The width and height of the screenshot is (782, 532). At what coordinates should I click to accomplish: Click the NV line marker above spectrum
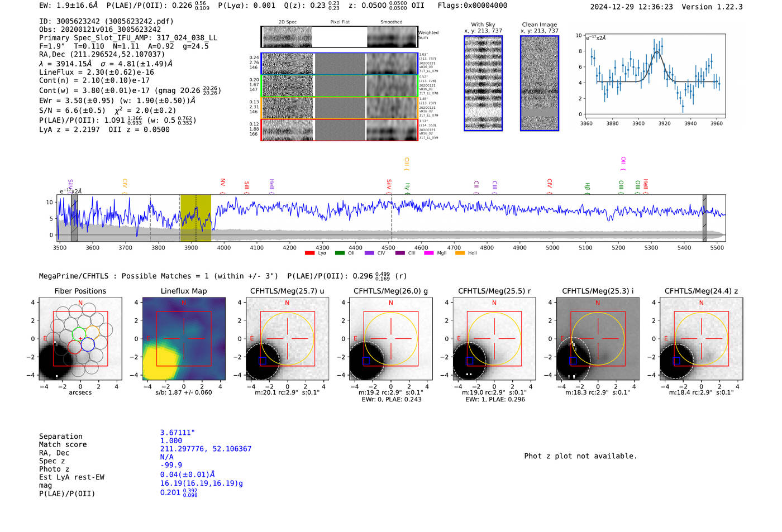(222, 186)
